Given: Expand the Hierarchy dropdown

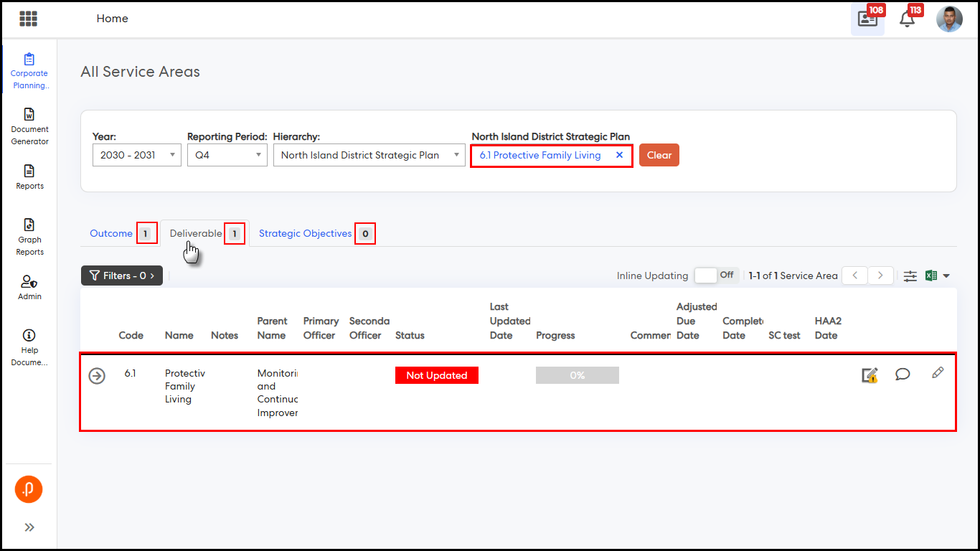Looking at the screenshot, I should (369, 155).
